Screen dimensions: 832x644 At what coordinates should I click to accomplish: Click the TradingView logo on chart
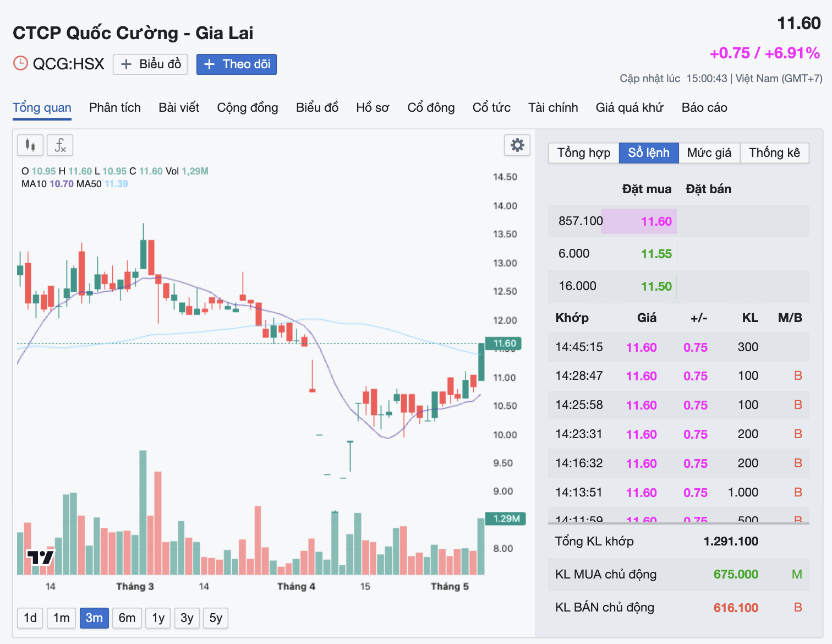click(x=41, y=557)
